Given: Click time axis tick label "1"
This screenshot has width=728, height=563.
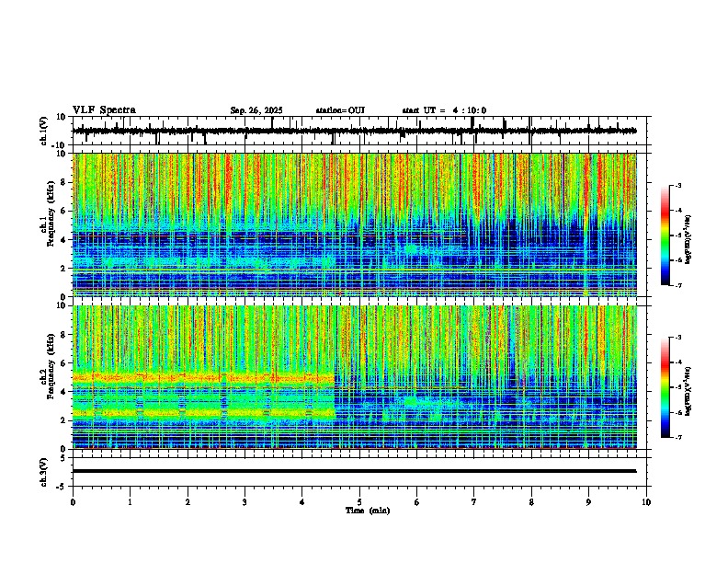Looking at the screenshot, I should tap(130, 502).
